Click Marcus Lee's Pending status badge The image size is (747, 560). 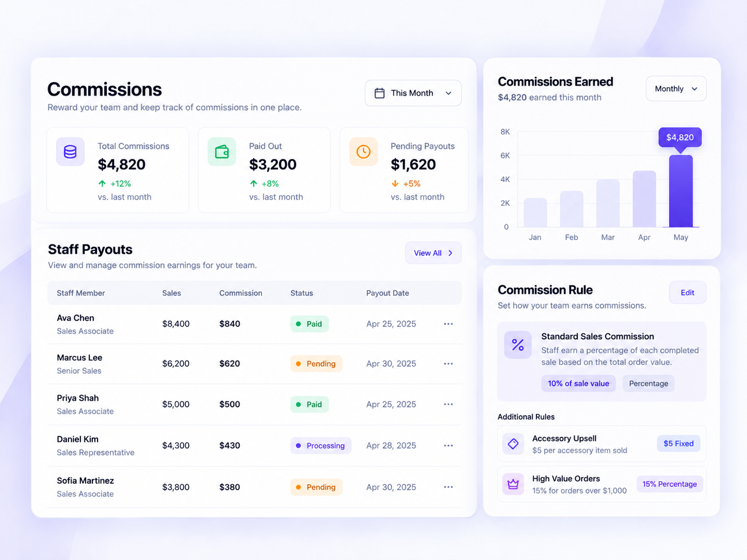(x=316, y=364)
